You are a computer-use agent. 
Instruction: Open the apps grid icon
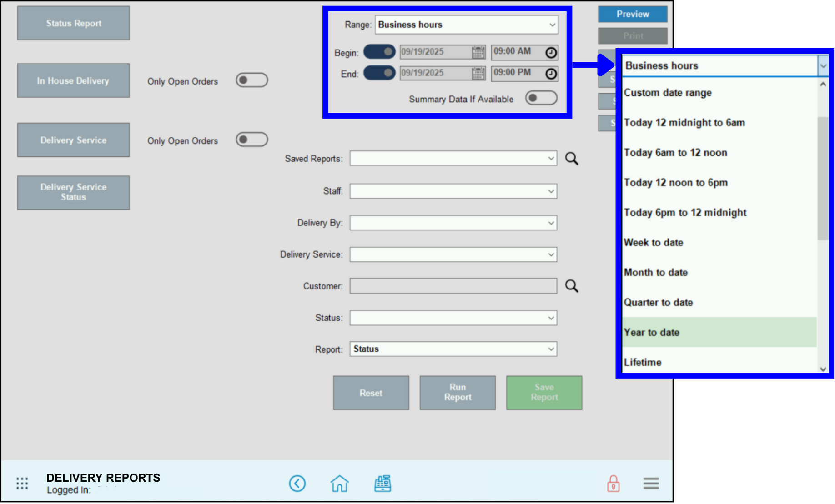coord(22,483)
